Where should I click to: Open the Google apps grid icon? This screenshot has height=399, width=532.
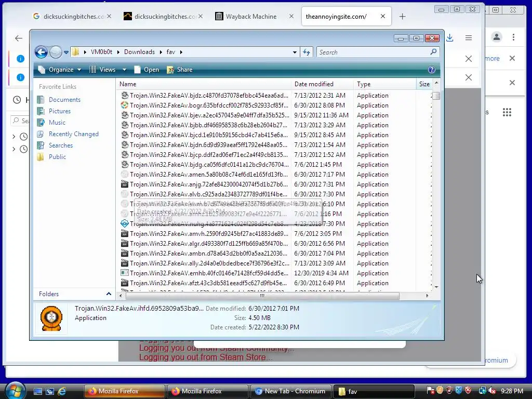507,112
